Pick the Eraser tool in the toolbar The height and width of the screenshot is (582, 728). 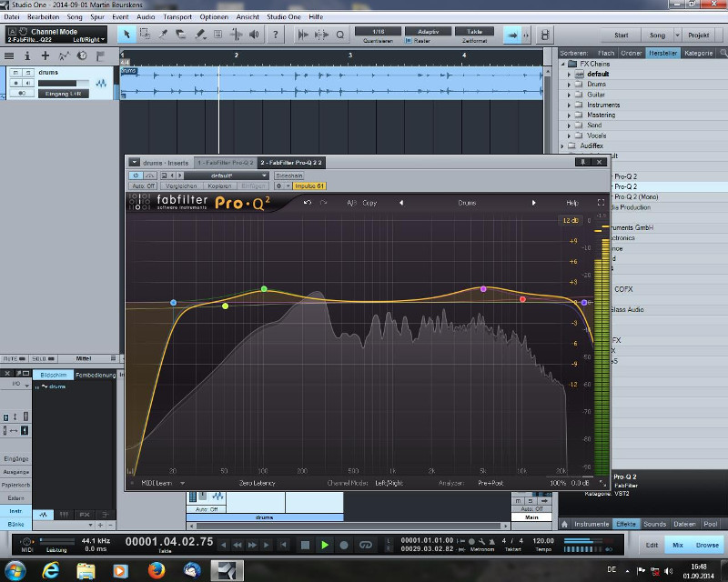click(180, 35)
